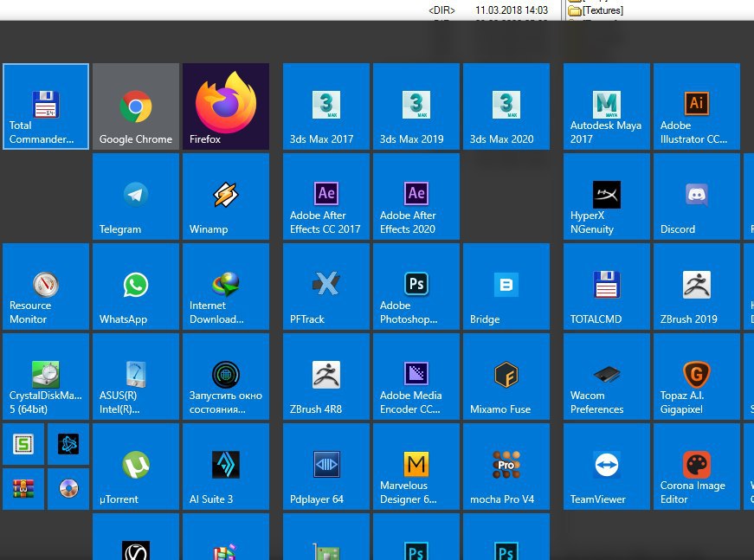Screen dimensions: 754x560
Task: Click the <DIR> entry in the file list
Action: pyautogui.click(x=441, y=10)
